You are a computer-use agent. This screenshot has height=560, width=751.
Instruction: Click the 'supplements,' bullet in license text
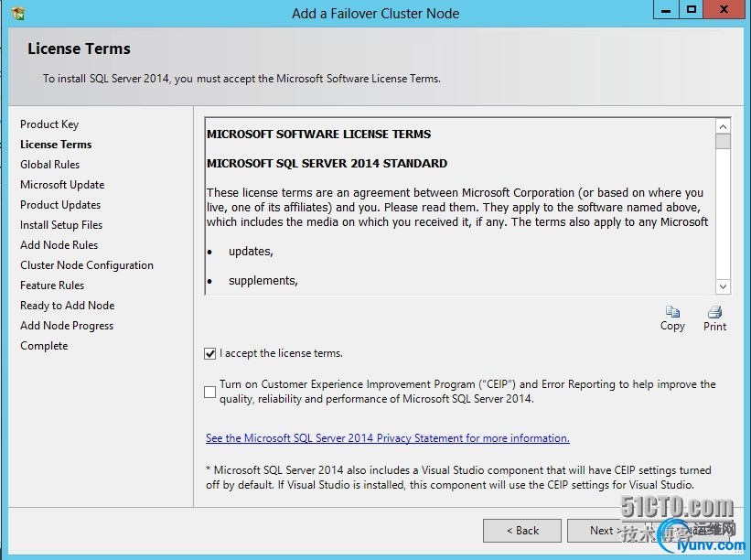click(x=263, y=281)
